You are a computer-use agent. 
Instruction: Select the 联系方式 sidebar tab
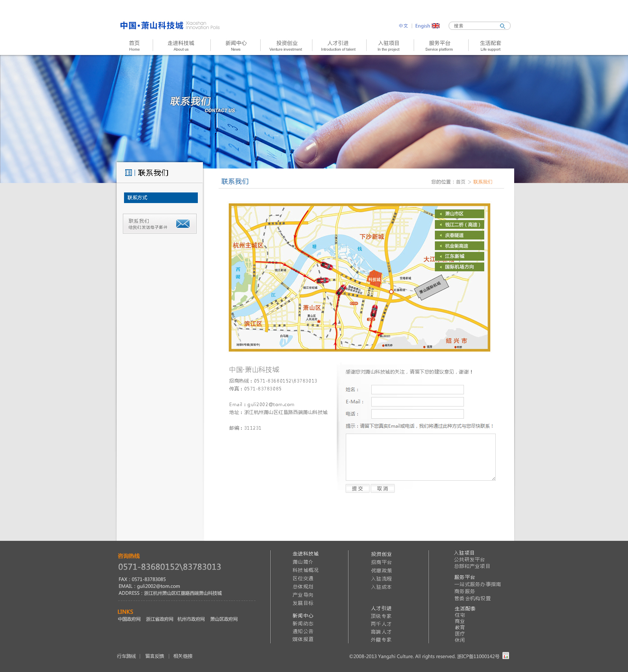point(161,198)
